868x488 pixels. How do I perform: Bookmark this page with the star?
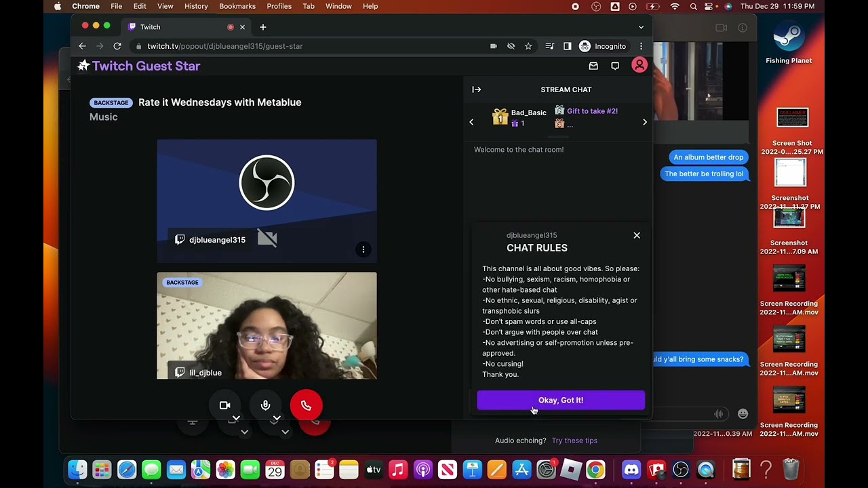click(x=528, y=46)
